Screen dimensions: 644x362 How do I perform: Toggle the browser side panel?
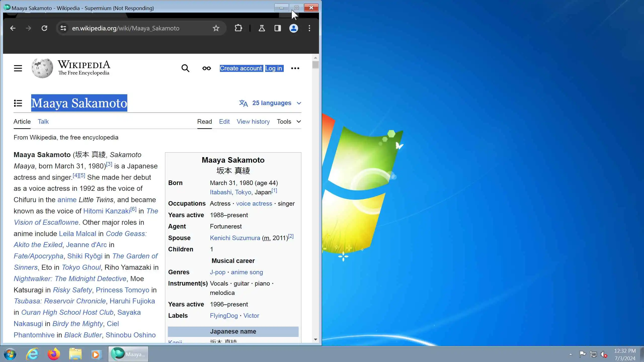tap(277, 28)
